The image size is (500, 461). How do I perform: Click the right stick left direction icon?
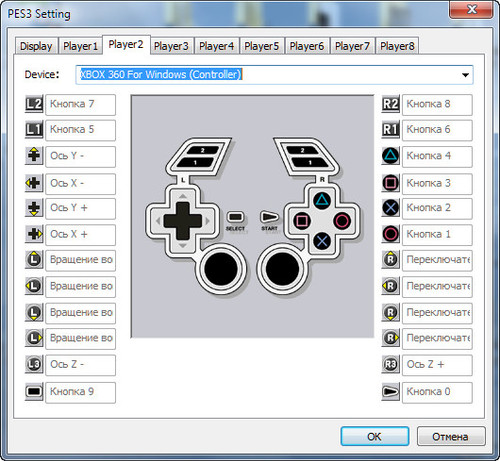(391, 286)
